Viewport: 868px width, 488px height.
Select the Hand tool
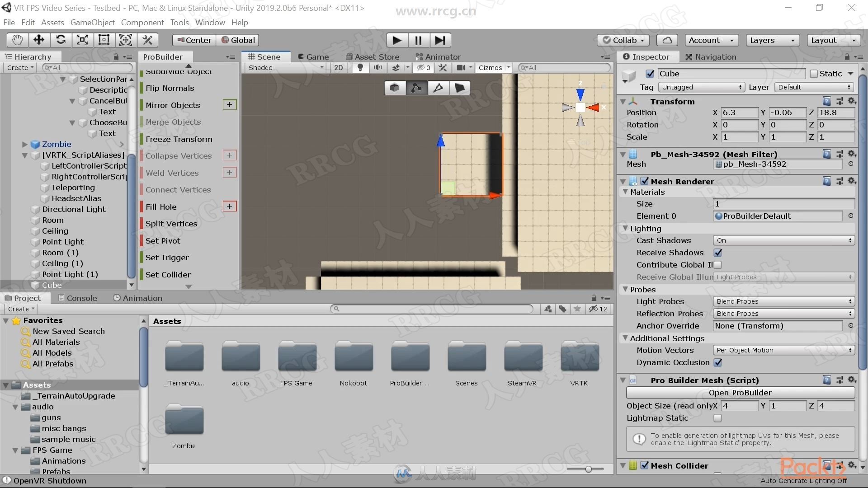(17, 40)
